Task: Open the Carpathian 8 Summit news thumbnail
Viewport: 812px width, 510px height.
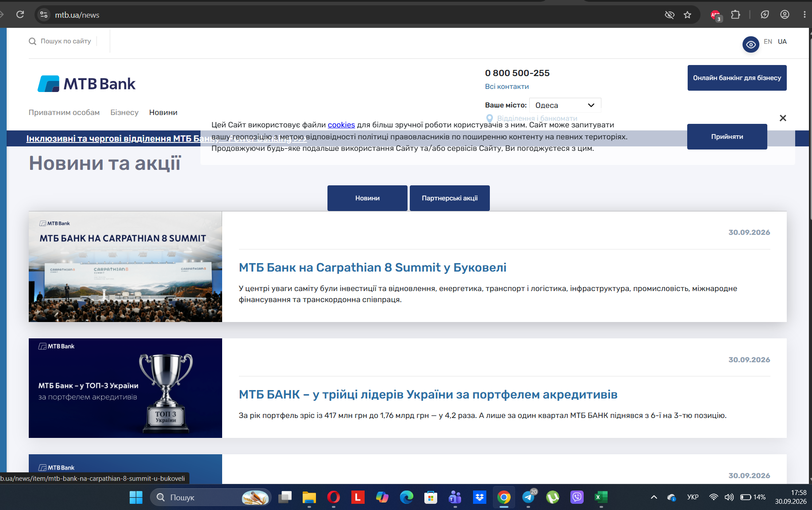Action: 125,267
